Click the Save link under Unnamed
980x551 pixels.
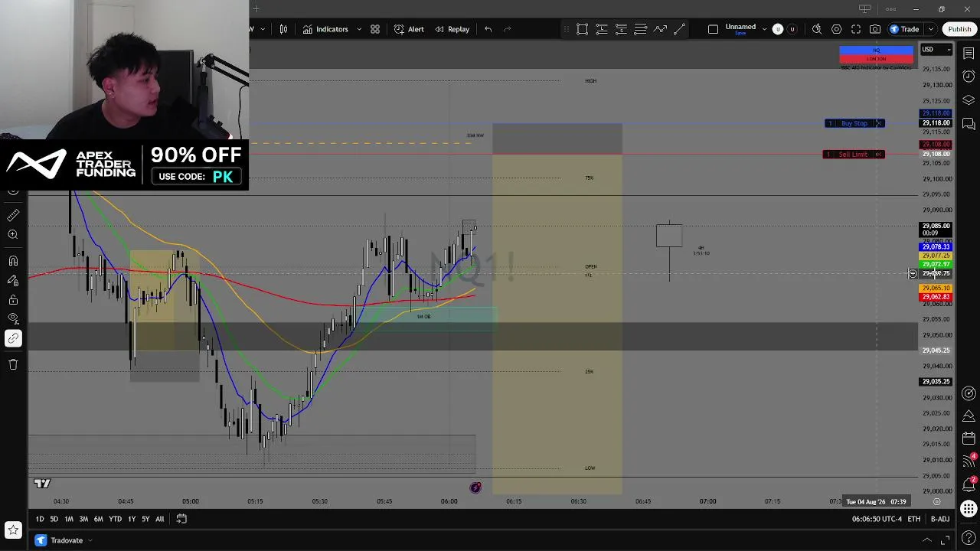pyautogui.click(x=740, y=34)
